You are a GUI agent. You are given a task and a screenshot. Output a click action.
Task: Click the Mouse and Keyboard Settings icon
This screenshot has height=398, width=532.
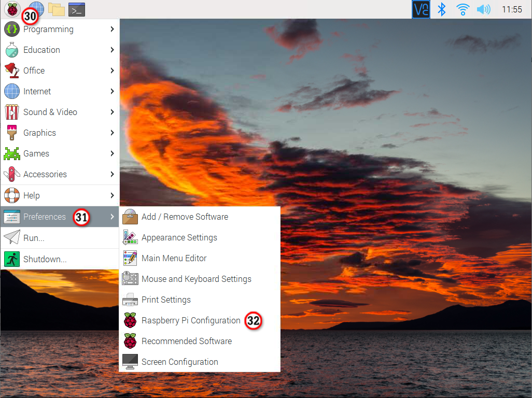pos(130,279)
